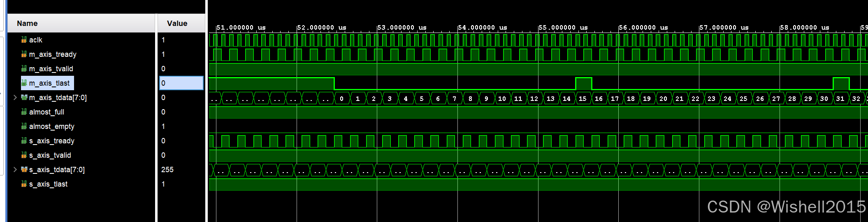Click the s_axis_tlast value 1

pyautogui.click(x=163, y=184)
